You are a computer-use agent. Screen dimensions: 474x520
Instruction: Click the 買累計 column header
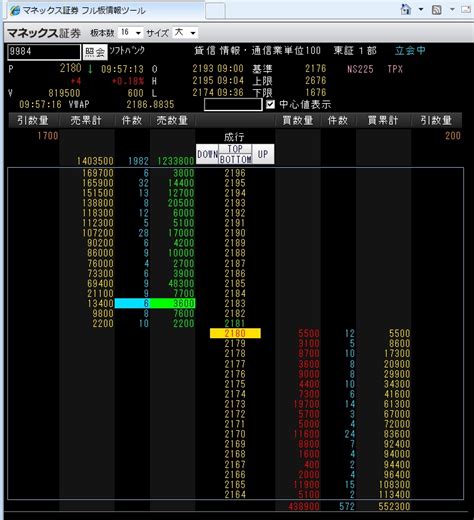tap(383, 120)
